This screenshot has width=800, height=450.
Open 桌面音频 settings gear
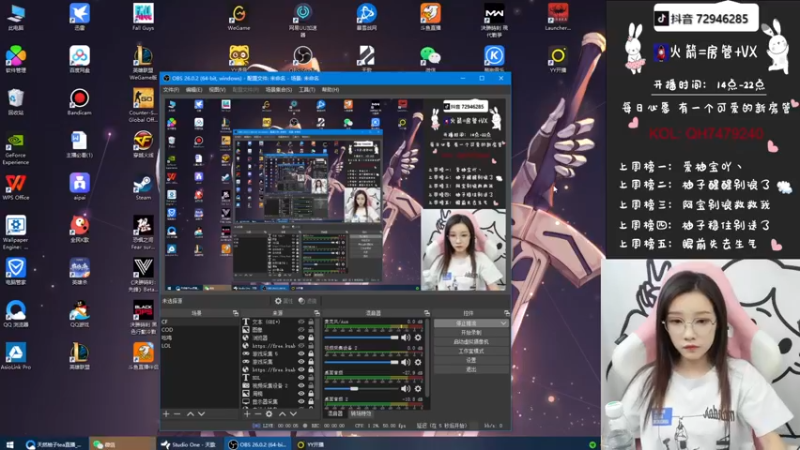click(418, 388)
